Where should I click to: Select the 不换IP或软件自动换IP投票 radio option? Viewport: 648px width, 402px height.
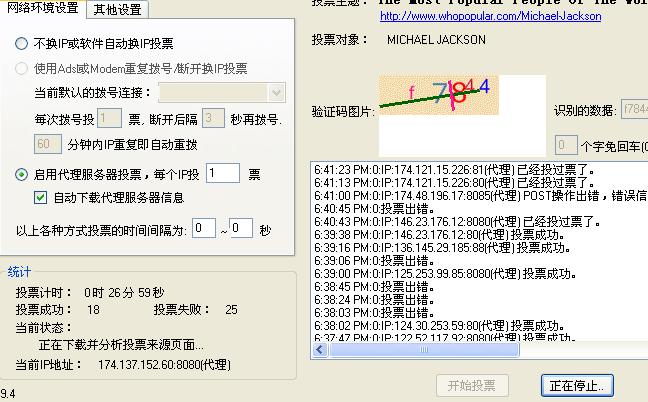pos(22,45)
